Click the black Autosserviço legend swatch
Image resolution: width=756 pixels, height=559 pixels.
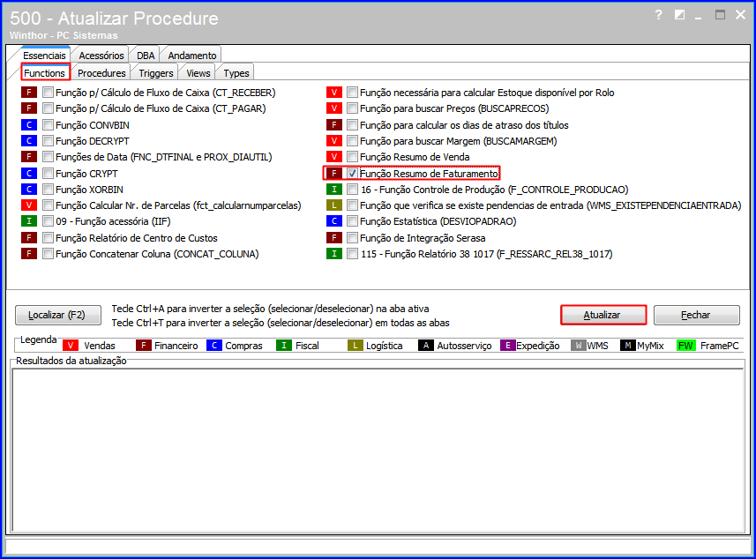[426, 345]
